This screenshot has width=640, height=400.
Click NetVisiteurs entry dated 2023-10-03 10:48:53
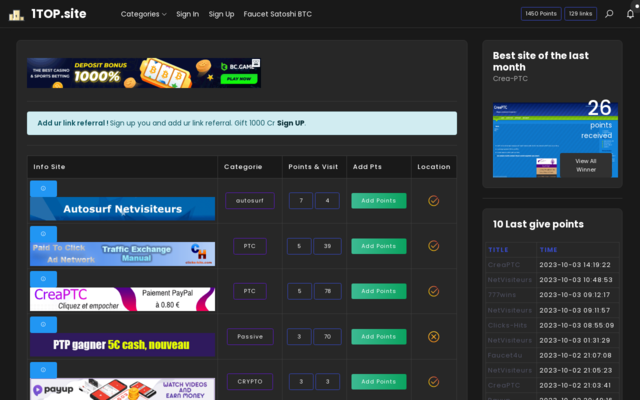(510, 280)
